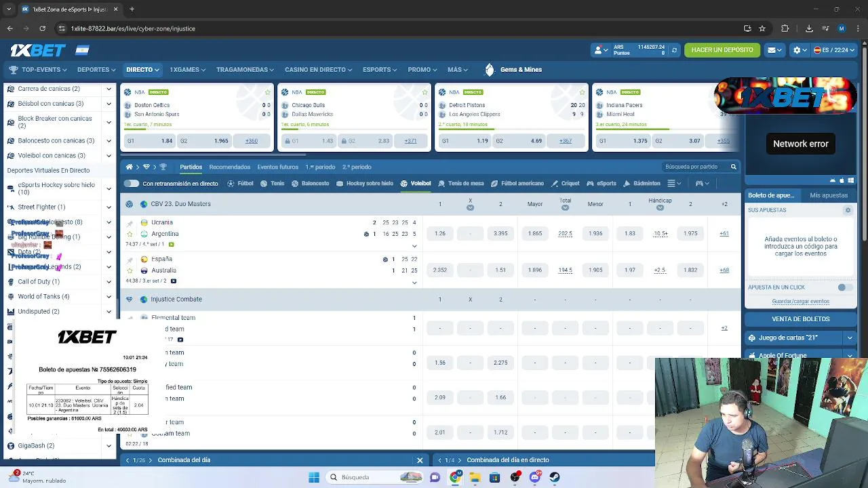Screen dimensions: 868x488
Task: Click the trophy icon in the breadcrumb bar
Action: (x=163, y=167)
